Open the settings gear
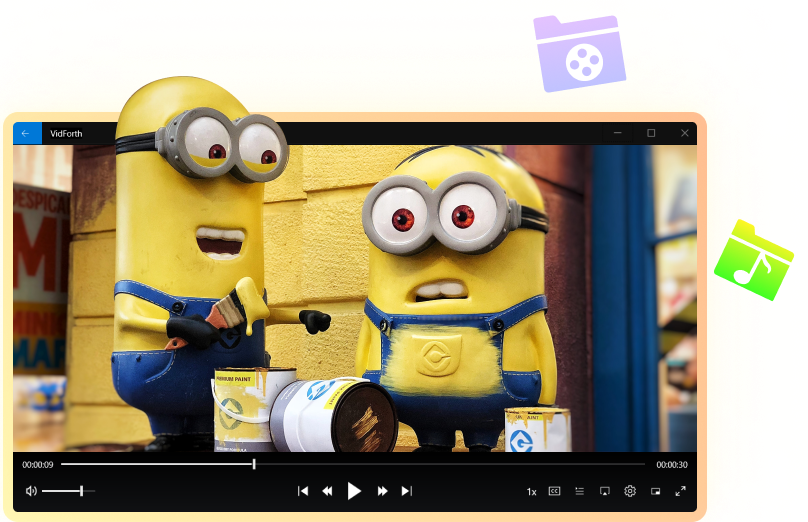 pos(630,491)
